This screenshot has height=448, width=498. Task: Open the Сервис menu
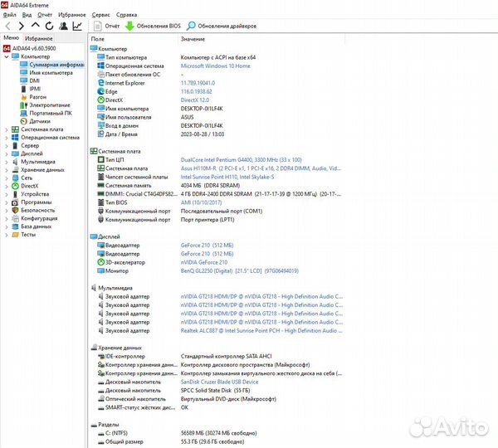[100, 15]
